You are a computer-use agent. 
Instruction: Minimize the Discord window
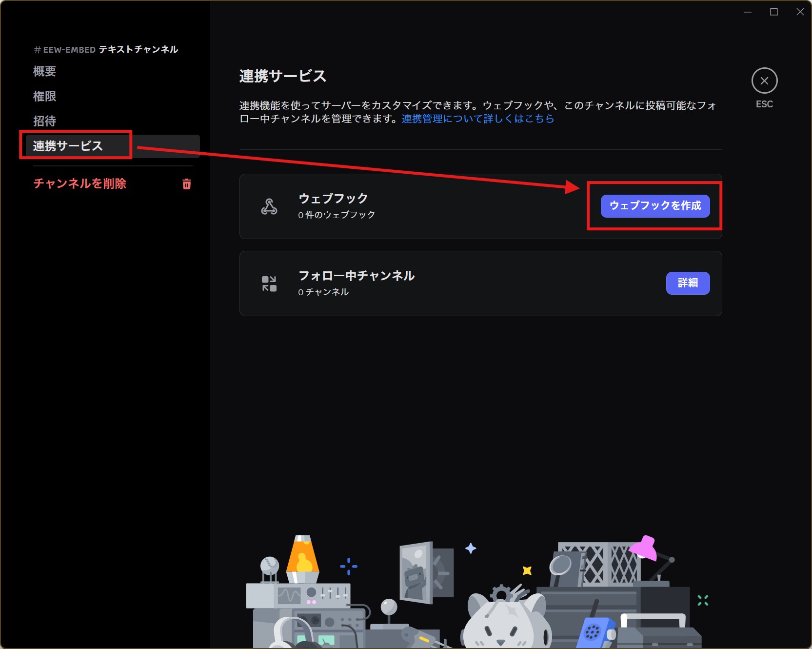748,12
